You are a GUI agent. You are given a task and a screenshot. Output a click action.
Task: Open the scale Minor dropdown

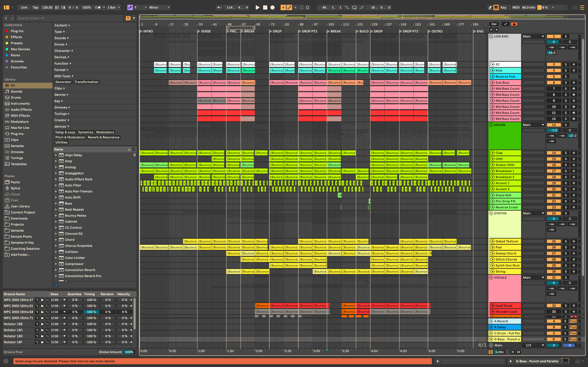pyautogui.click(x=159, y=8)
